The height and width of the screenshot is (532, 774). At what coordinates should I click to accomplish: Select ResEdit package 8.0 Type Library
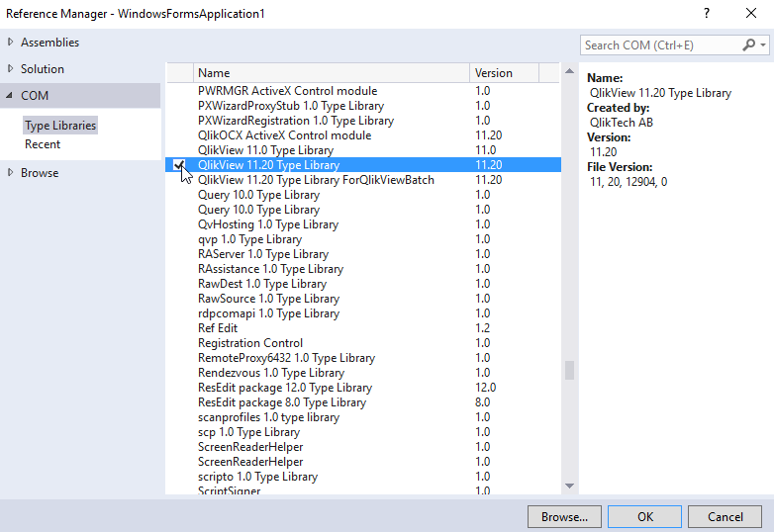pyautogui.click(x=363, y=402)
